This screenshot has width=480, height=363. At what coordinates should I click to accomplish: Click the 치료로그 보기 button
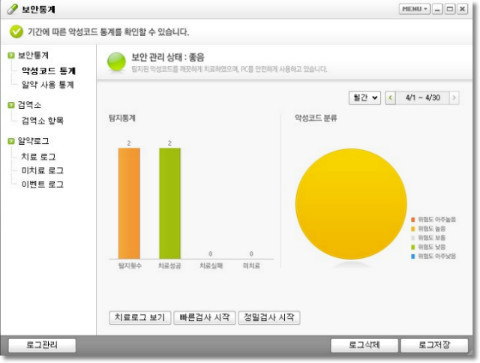click(x=140, y=317)
